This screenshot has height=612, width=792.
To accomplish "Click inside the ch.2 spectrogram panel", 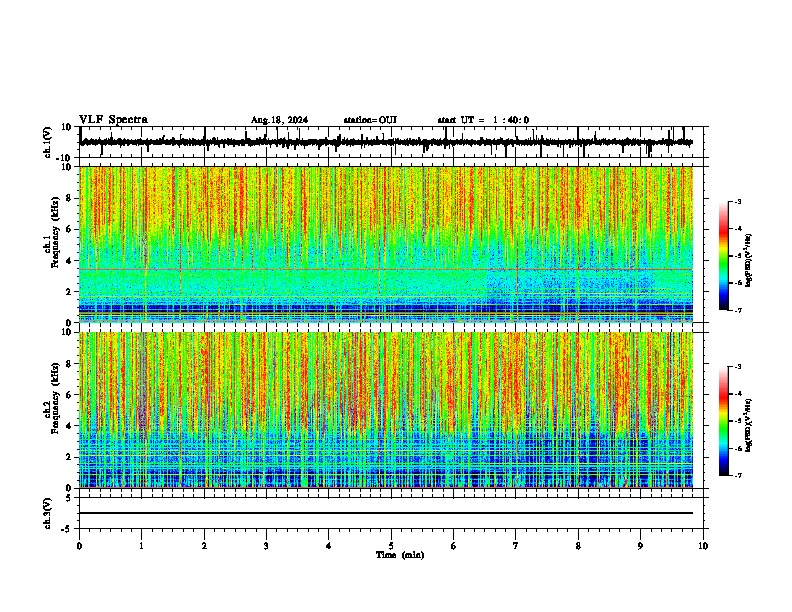I will point(386,410).
